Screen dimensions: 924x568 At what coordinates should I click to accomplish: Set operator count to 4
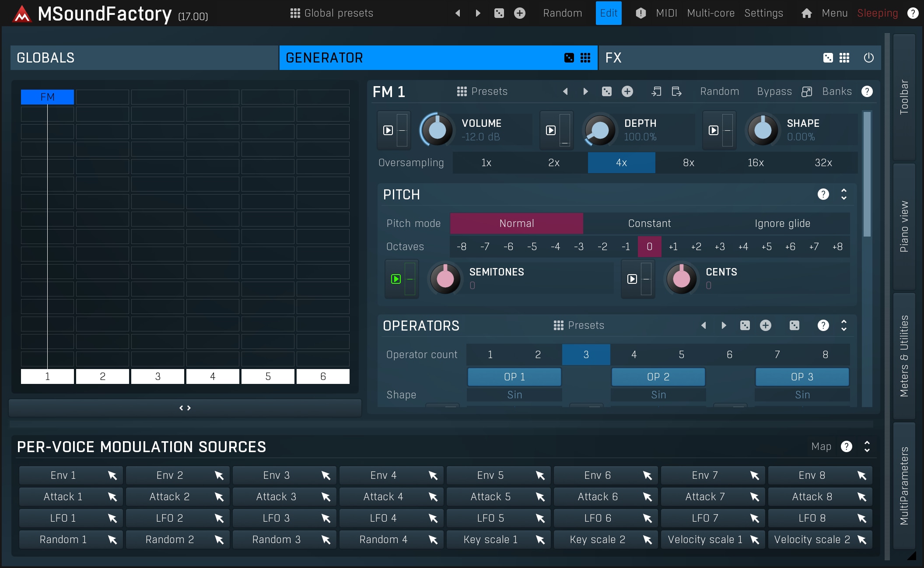coord(633,355)
